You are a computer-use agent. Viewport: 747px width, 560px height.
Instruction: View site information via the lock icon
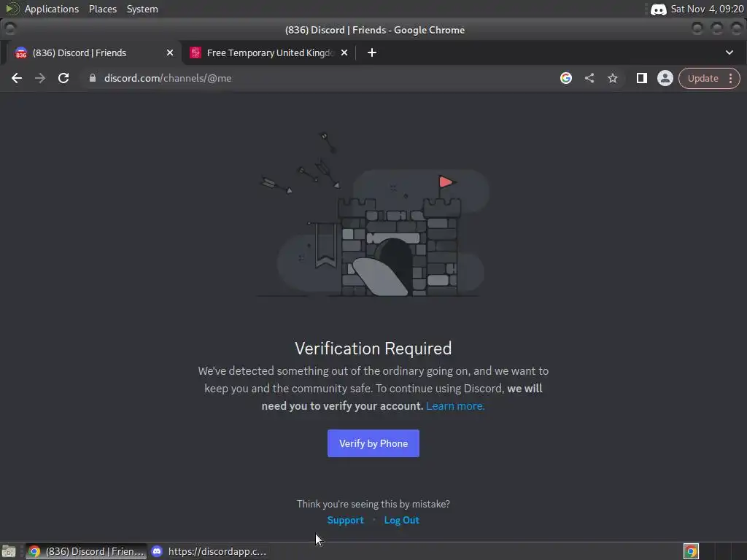click(93, 78)
